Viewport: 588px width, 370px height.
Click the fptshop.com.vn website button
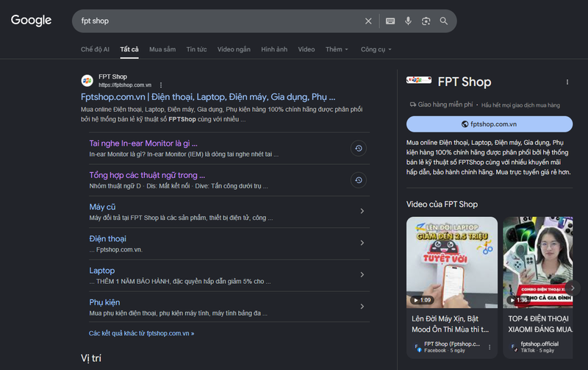click(x=490, y=124)
